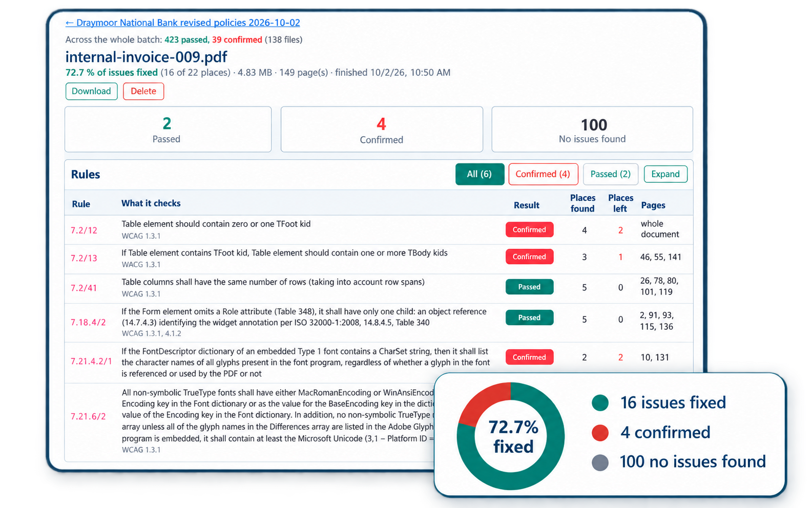812x508 pixels.
Task: Click the pages cell reading 46, 55, 141
Action: click(661, 257)
